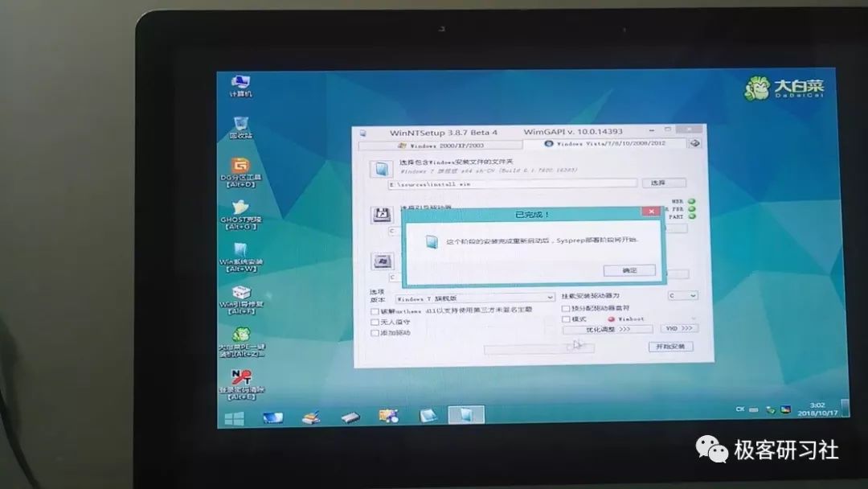Enable the 破解uxtheme checkbox
Image resolution: width=868 pixels, height=489 pixels.
tap(375, 312)
